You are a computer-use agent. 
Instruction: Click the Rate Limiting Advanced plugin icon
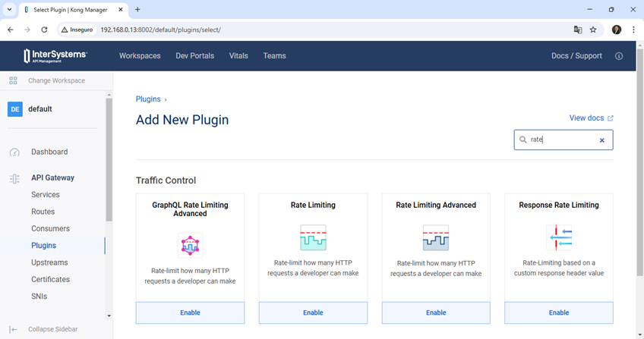436,237
